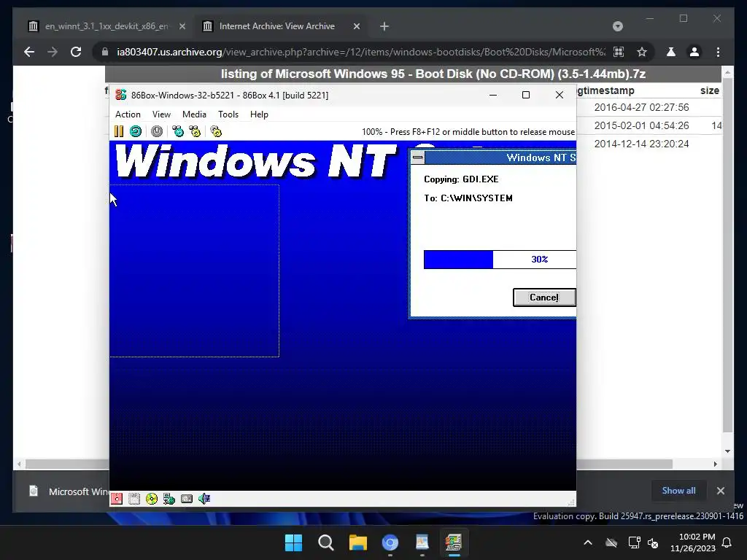
Task: Select the 2016-04-27 02:27:56 timestamp row
Action: click(x=641, y=107)
